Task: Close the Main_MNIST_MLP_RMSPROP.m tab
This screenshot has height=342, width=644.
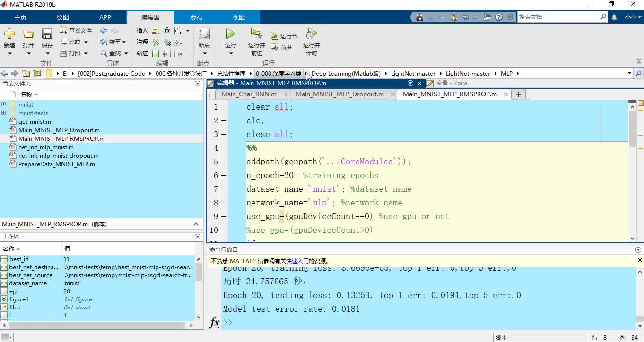Action: tap(505, 94)
